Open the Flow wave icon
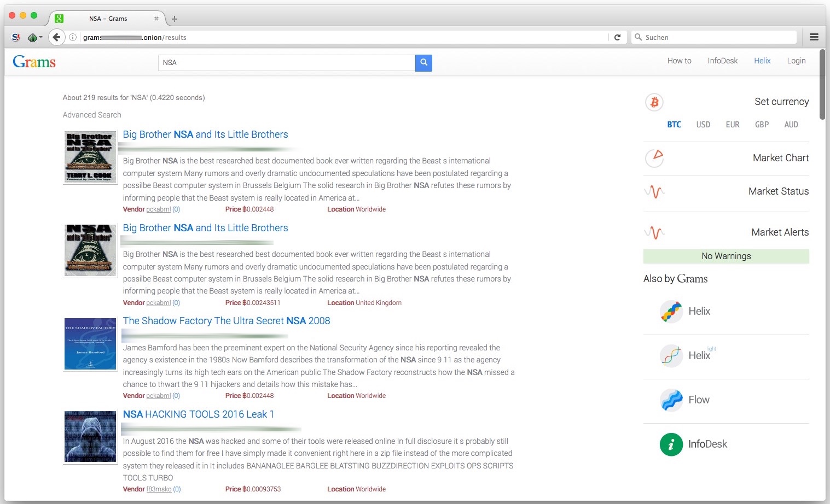This screenshot has height=504, width=830. click(671, 400)
